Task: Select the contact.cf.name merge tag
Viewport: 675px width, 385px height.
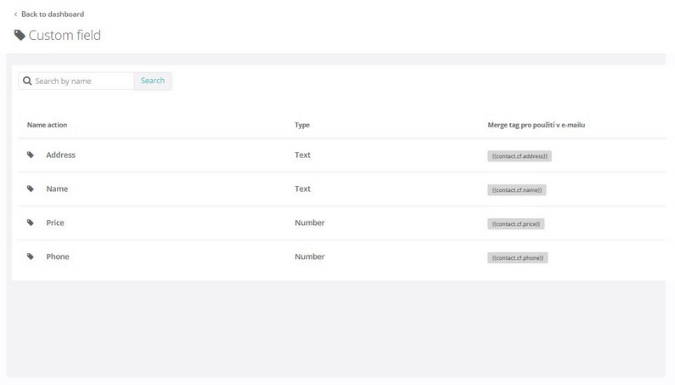Action: pos(517,190)
